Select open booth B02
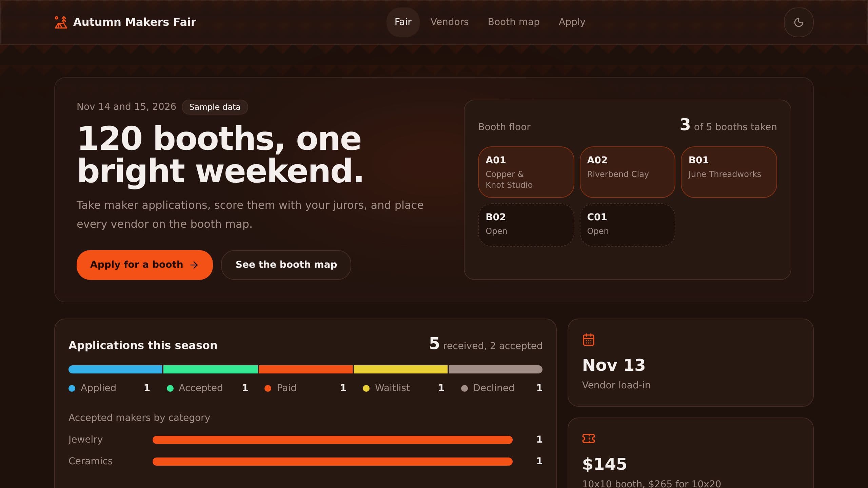This screenshot has height=488, width=868. pyautogui.click(x=526, y=225)
